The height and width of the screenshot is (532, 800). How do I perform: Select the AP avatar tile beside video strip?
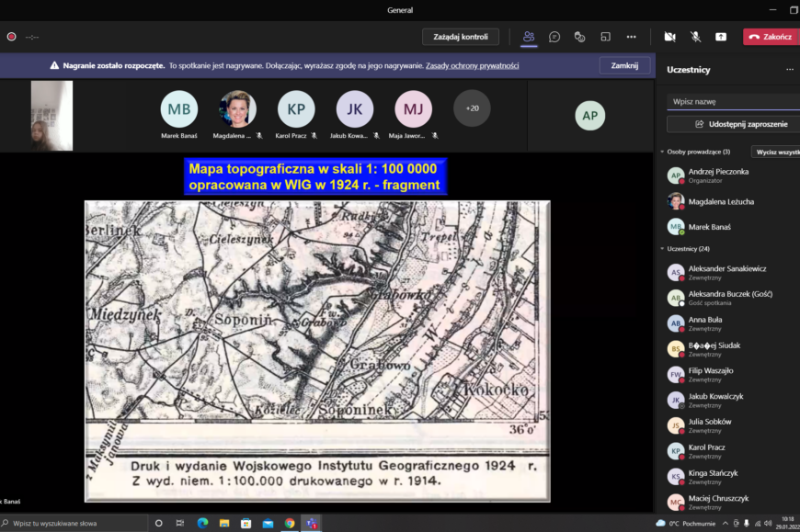589,116
